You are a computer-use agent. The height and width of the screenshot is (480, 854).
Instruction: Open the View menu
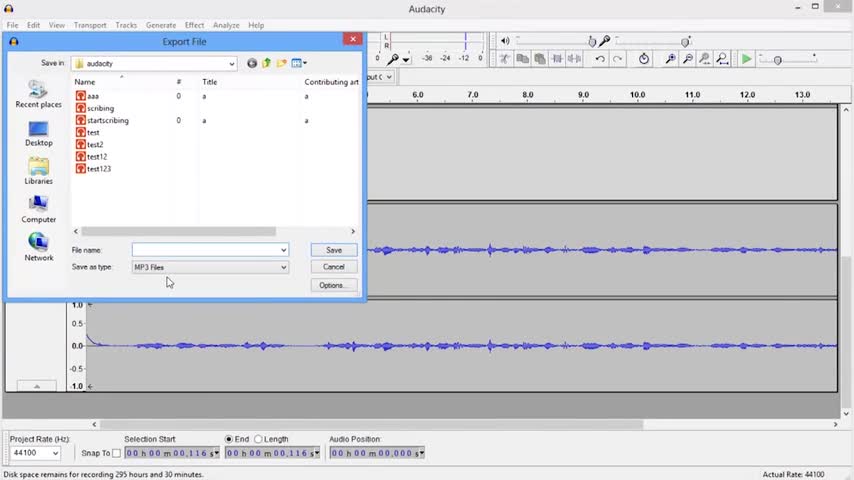57,25
